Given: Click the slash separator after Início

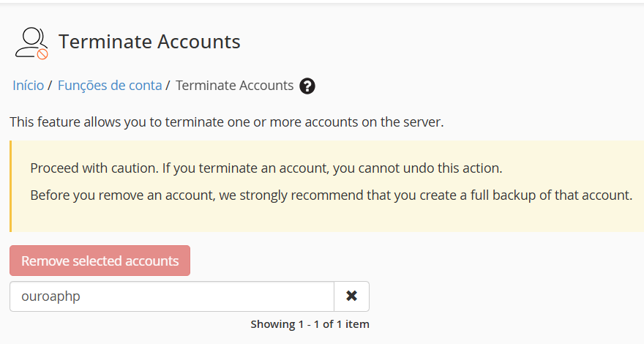Looking at the screenshot, I should (x=50, y=86).
